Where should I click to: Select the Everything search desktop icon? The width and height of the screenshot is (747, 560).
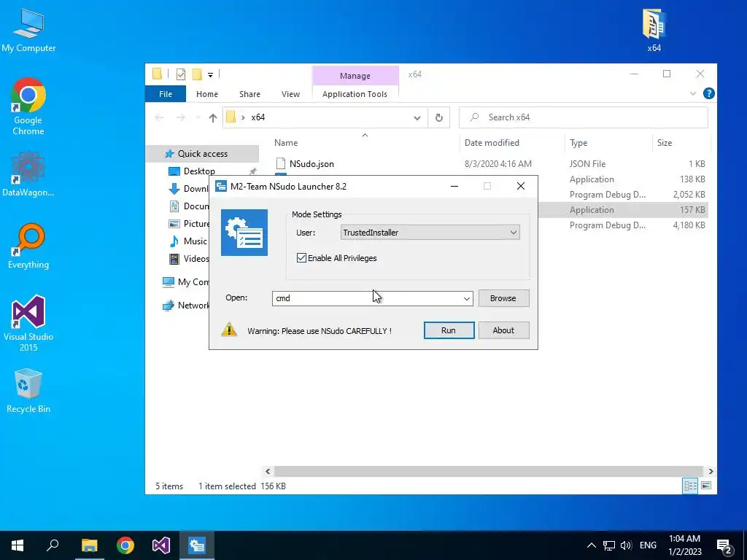28,246
